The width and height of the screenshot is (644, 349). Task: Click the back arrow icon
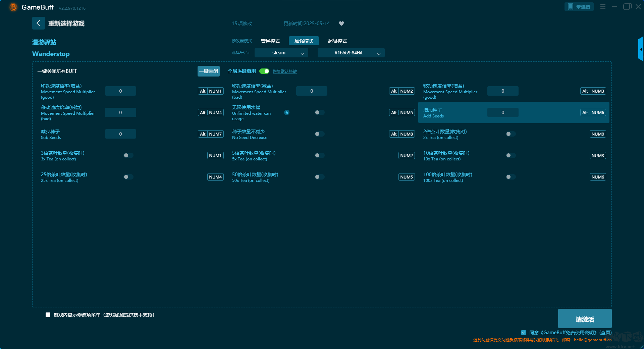tap(38, 23)
